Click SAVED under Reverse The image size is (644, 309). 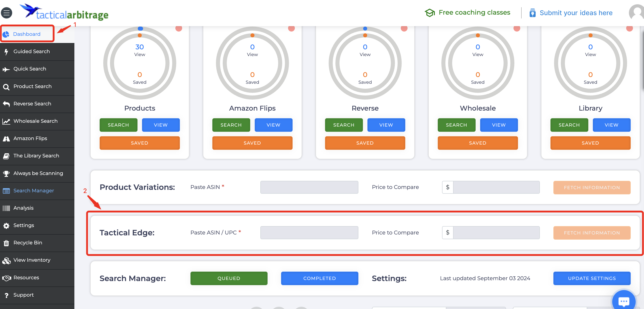(x=365, y=143)
